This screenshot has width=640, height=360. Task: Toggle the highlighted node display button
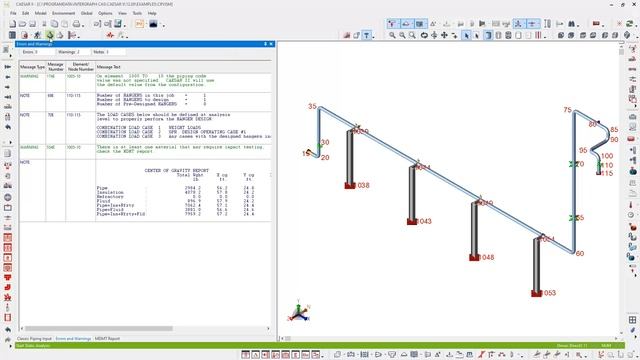click(x=392, y=24)
